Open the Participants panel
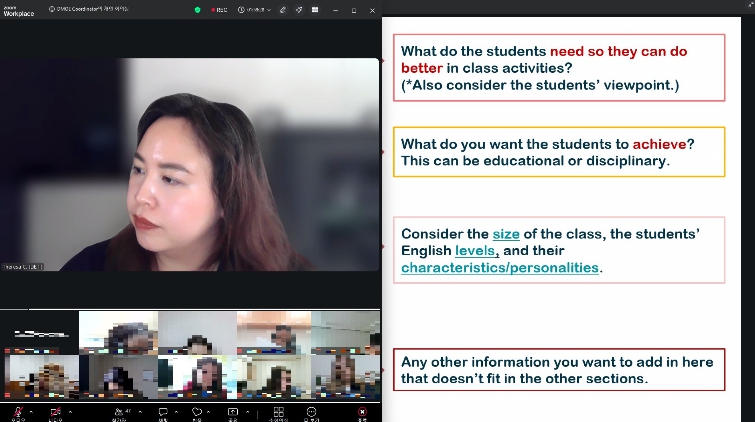 coord(120,411)
